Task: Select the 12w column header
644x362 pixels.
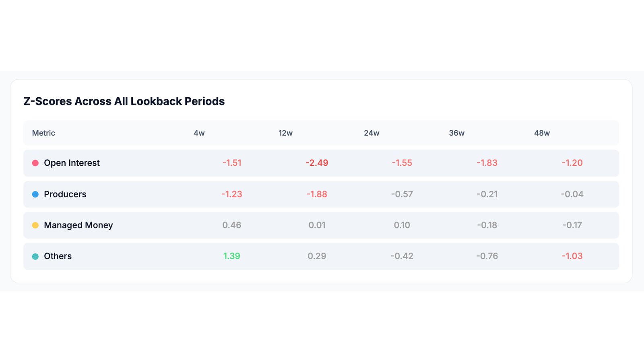Action: (x=285, y=133)
